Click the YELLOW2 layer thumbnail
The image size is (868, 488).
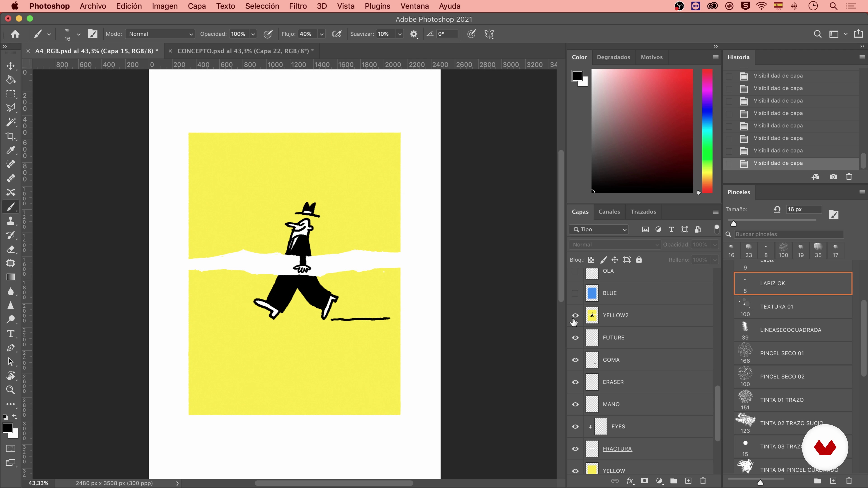pos(592,315)
